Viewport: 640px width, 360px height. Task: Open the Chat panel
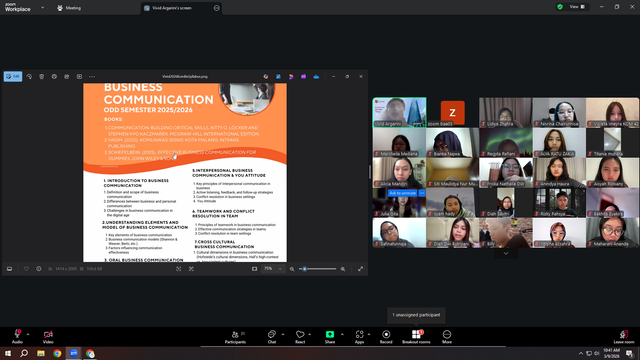[272, 337]
